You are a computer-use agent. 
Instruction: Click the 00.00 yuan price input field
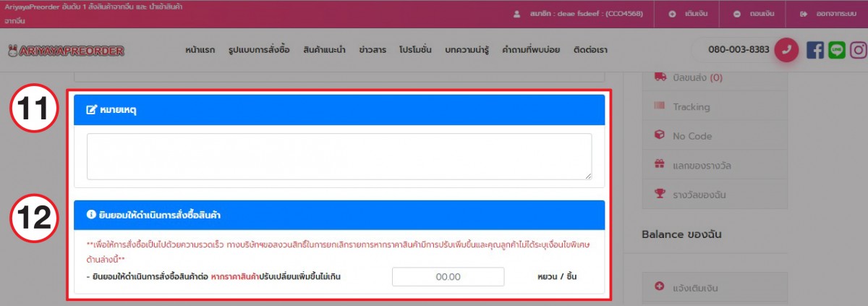tap(448, 277)
